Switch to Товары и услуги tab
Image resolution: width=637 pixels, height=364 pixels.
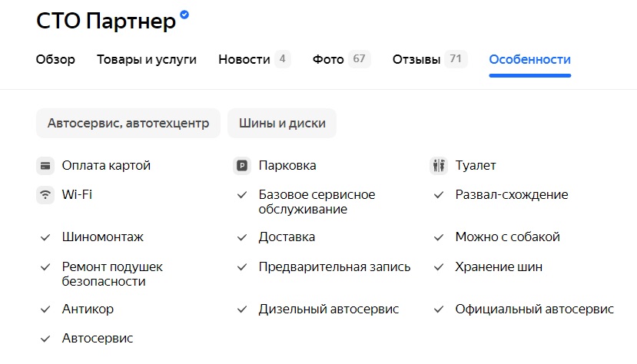147,60
